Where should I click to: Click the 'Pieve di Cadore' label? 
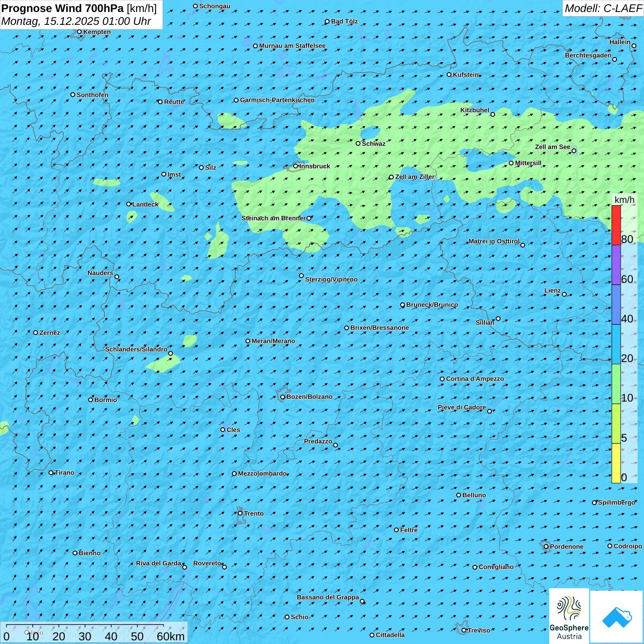pos(462,408)
